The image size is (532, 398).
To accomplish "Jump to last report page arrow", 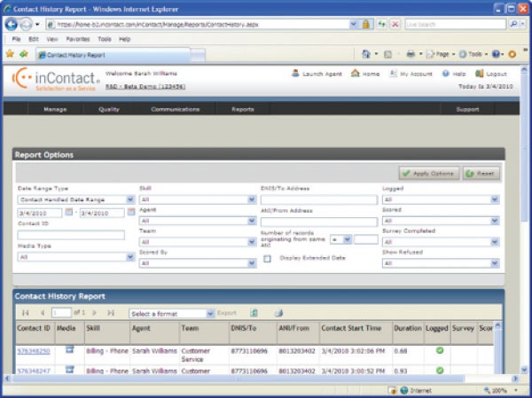I will tap(111, 313).
